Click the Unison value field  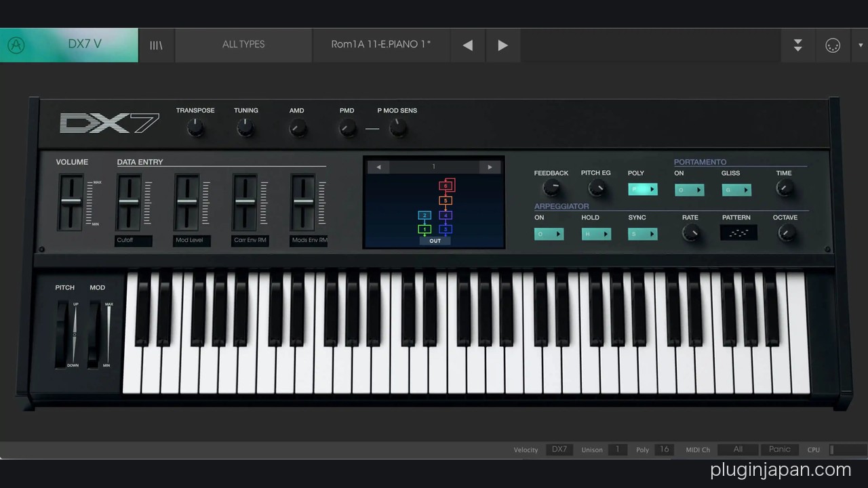[617, 449]
